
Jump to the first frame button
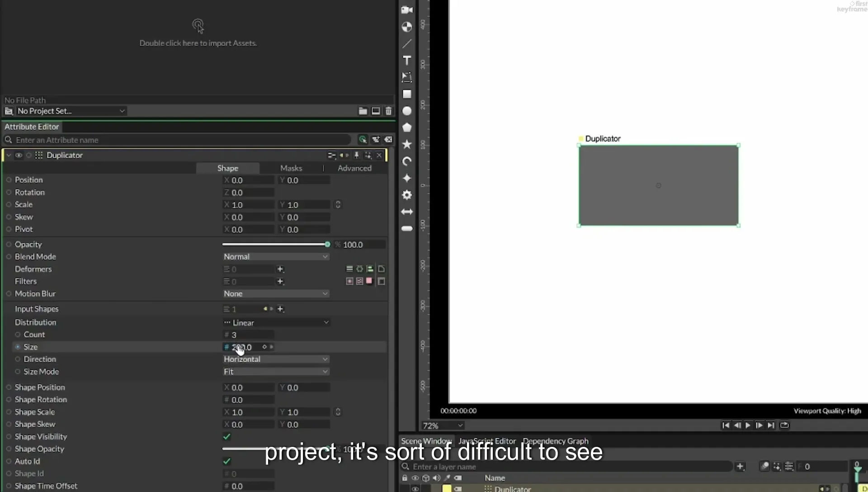pos(726,425)
